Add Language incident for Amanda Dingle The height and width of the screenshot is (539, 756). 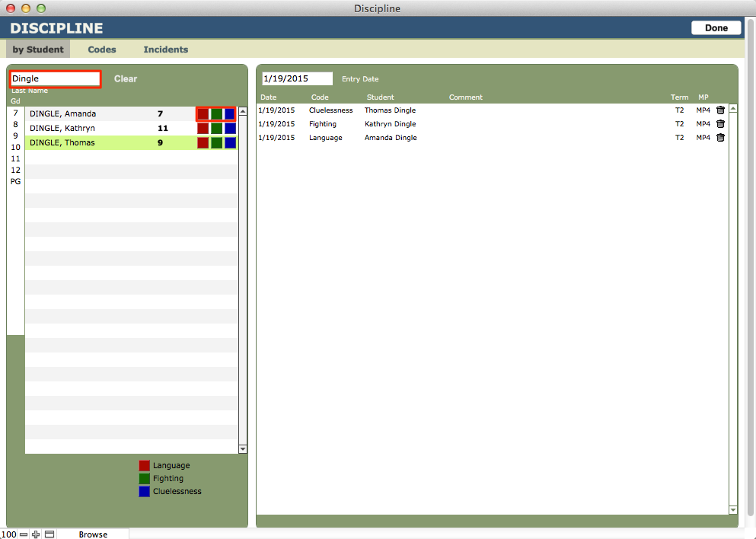click(x=203, y=114)
